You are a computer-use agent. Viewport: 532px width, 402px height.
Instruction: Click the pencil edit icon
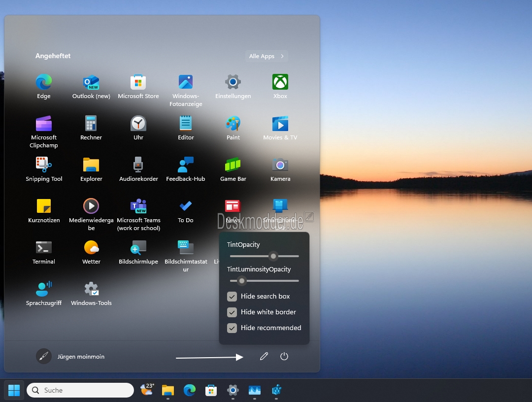click(264, 356)
